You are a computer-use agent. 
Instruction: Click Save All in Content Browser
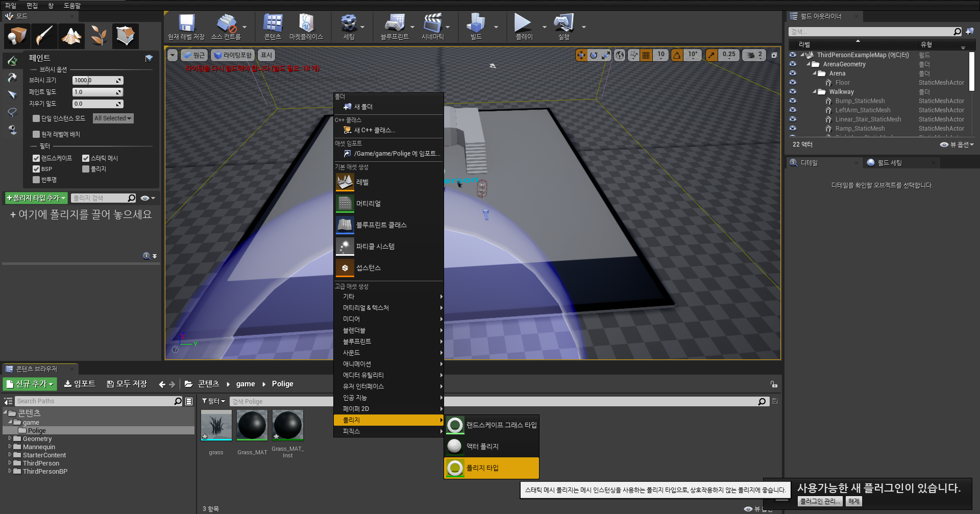click(127, 384)
